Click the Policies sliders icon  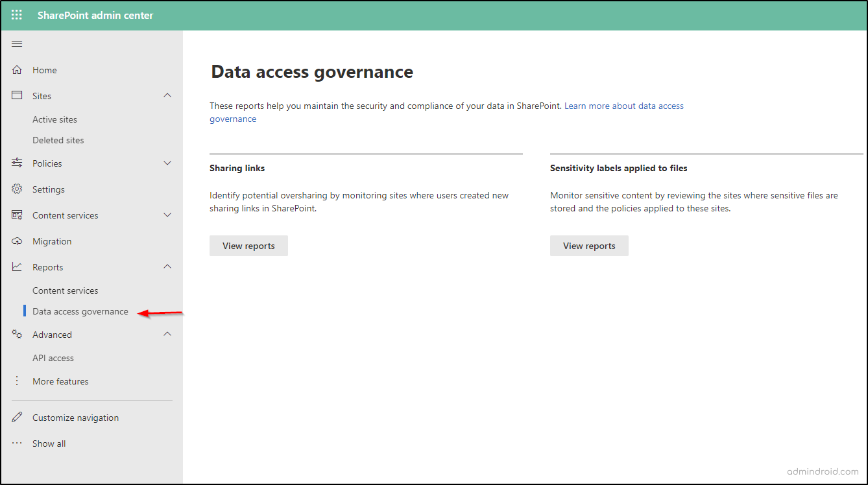coord(17,163)
